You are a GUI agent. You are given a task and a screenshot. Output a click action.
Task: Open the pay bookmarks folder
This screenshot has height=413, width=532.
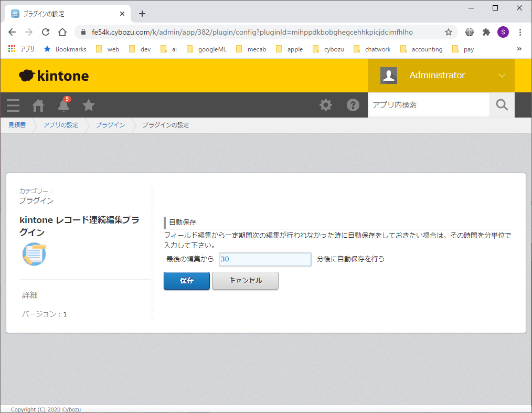pos(463,49)
